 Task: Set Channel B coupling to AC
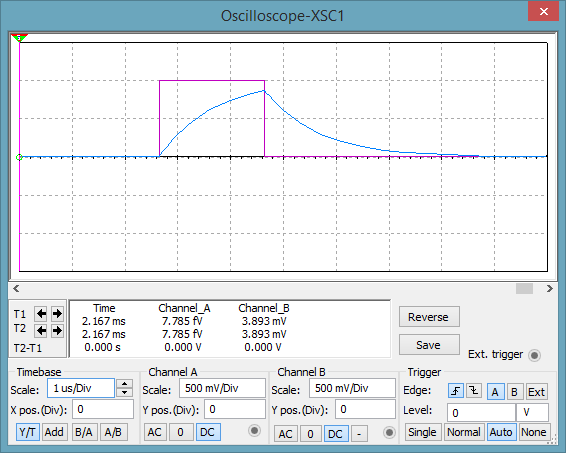click(x=286, y=434)
